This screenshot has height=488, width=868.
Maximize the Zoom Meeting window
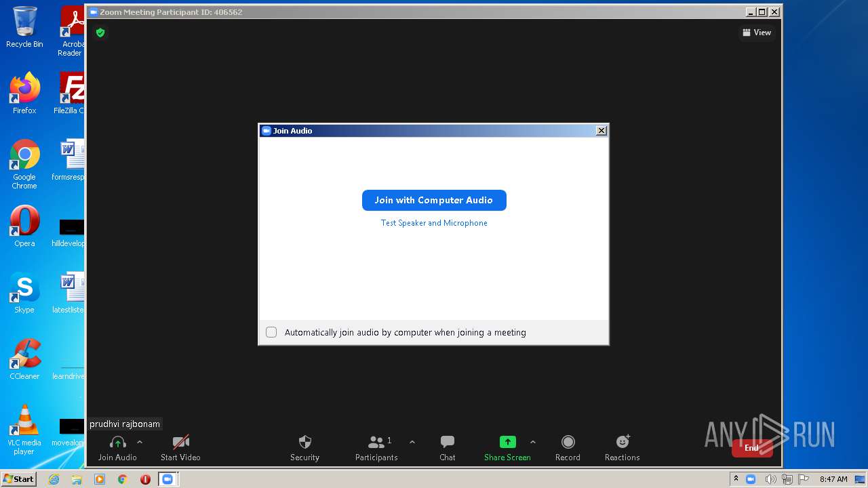pos(762,12)
